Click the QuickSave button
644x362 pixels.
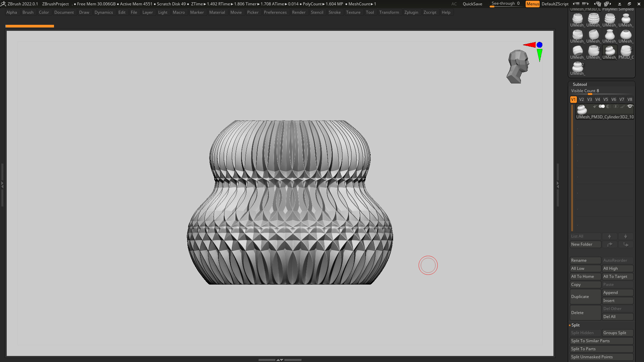click(x=472, y=4)
